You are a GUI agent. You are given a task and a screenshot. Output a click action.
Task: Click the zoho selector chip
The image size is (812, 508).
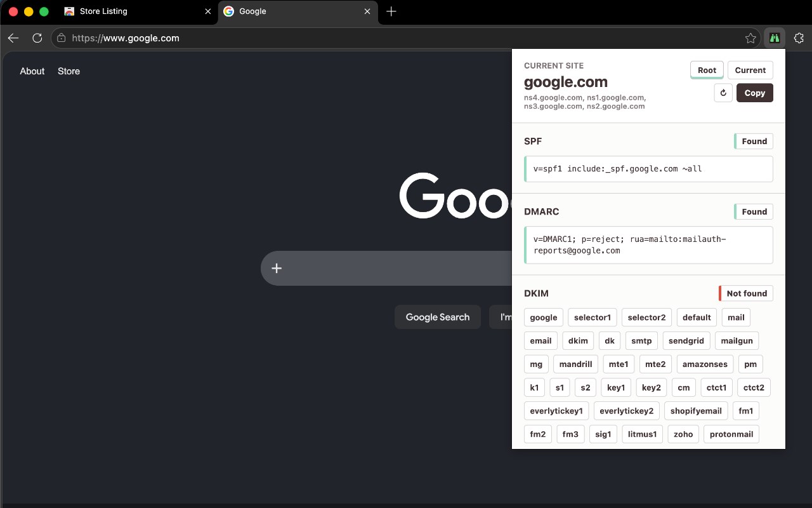coord(683,434)
